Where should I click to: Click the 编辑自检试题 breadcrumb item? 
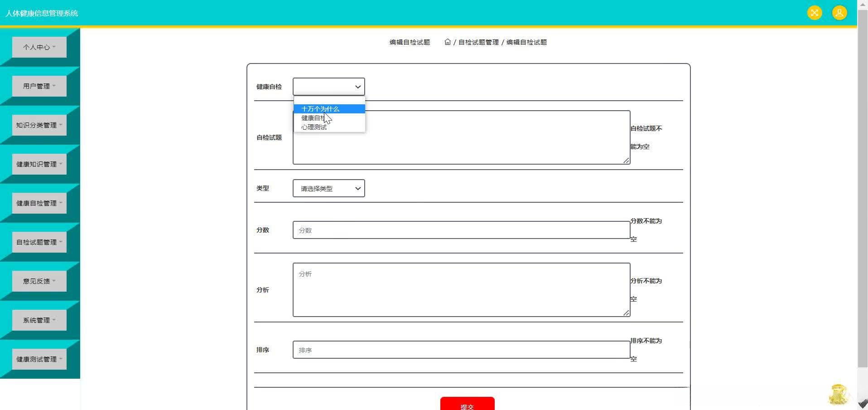point(526,42)
